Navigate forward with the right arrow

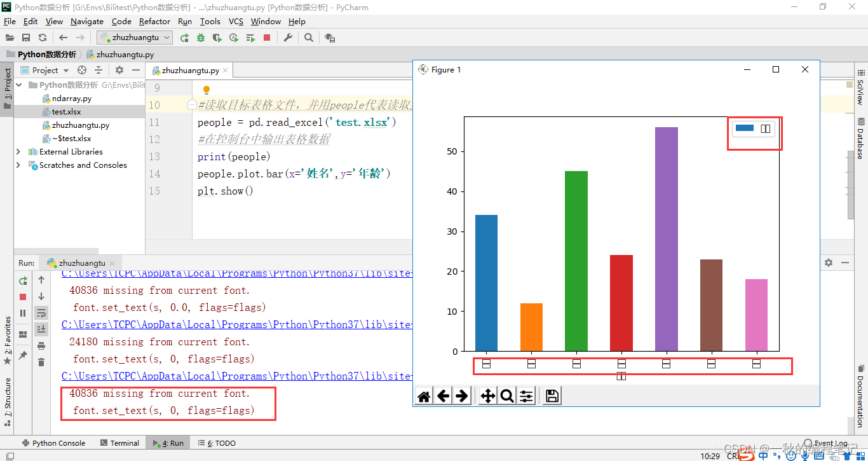(80, 38)
